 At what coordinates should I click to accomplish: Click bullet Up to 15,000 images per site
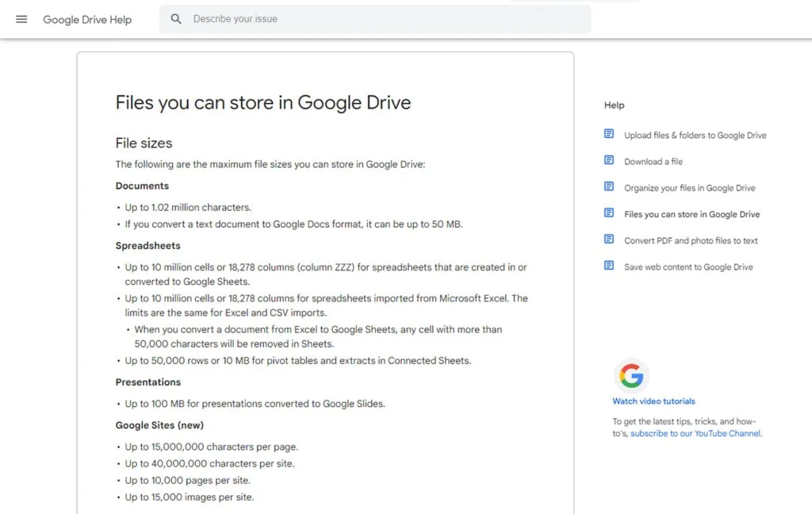pyautogui.click(x=189, y=497)
